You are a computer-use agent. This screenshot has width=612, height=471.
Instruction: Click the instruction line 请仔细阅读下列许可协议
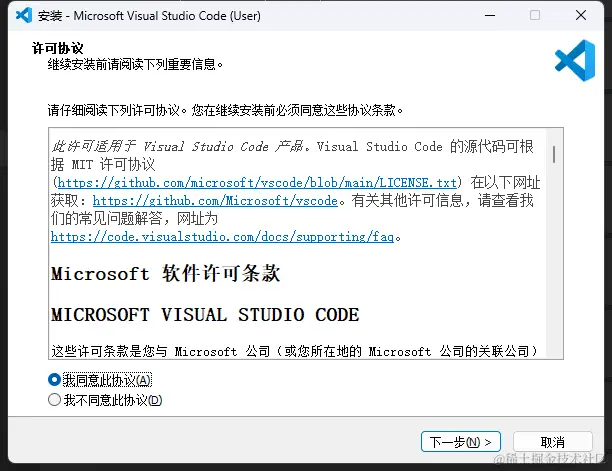[225, 110]
